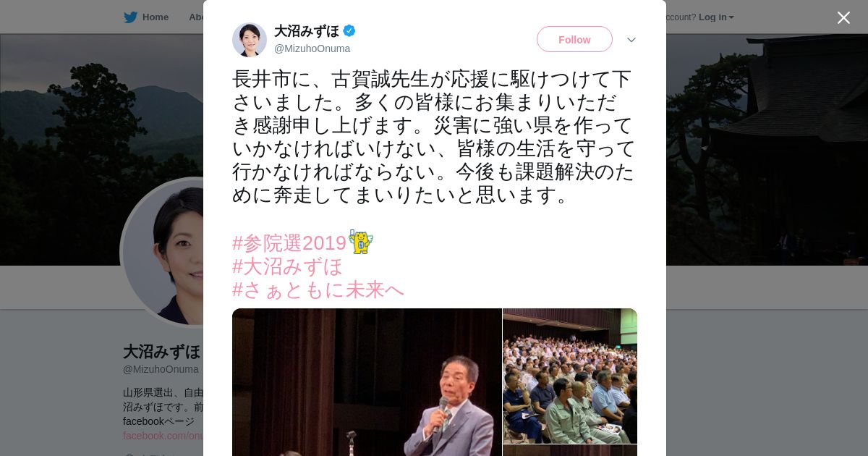The image size is (868, 456).
Task: Open hashtag #大沼みずほ
Action: [287, 266]
